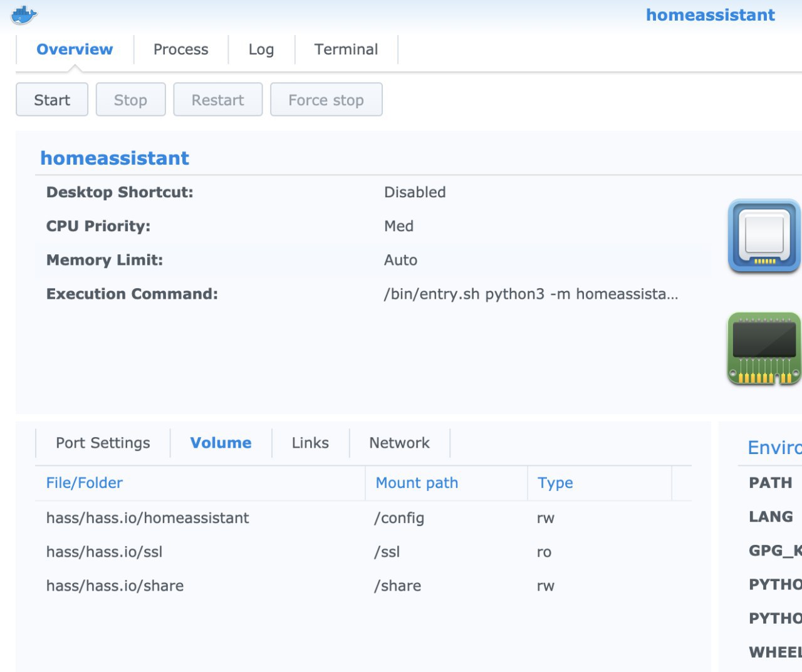Image resolution: width=802 pixels, height=672 pixels.
Task: Switch to the Links tab
Action: (310, 443)
